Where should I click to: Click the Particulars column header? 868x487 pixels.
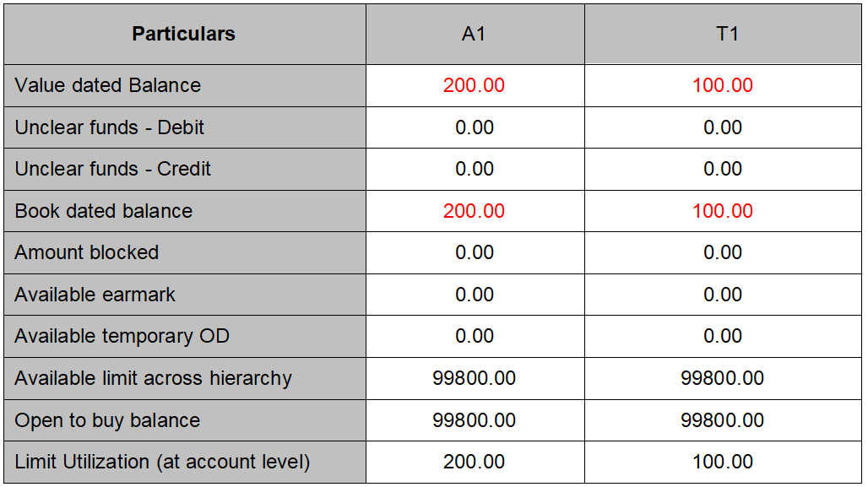183,35
